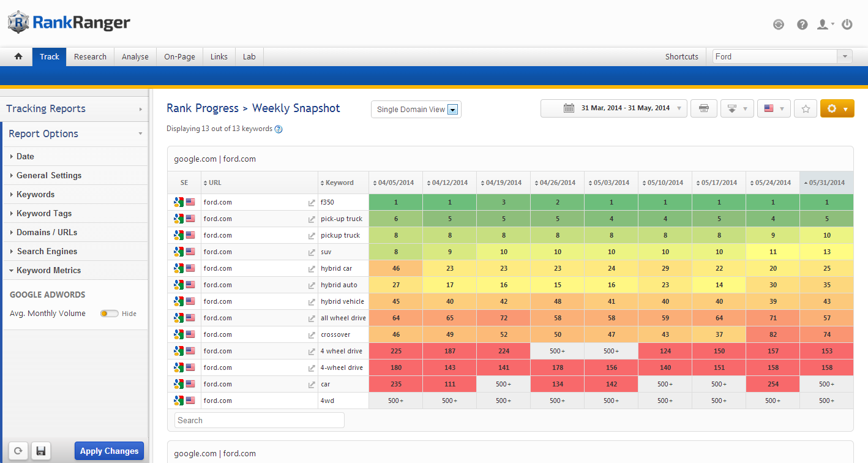Open the orange gear settings button
This screenshot has height=463, width=868.
pyautogui.click(x=837, y=108)
